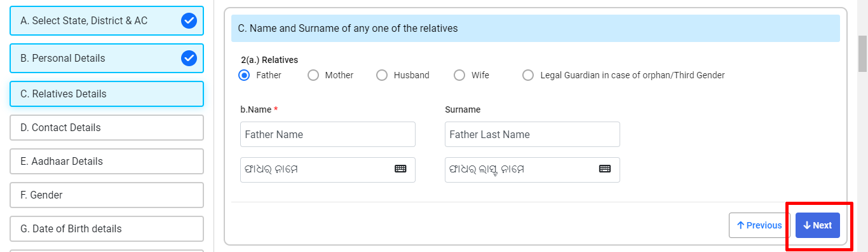Open G. Date of Birth details section
This screenshot has height=252, width=868.
[107, 228]
